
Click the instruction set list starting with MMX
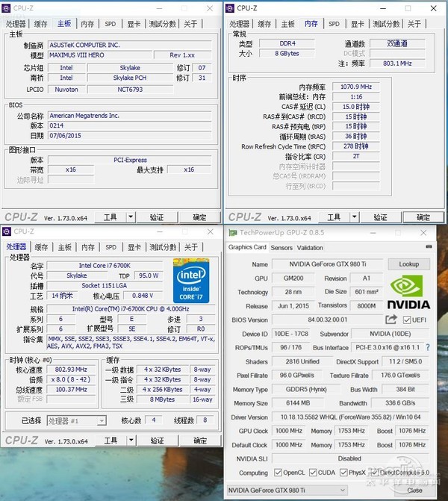coord(131,342)
